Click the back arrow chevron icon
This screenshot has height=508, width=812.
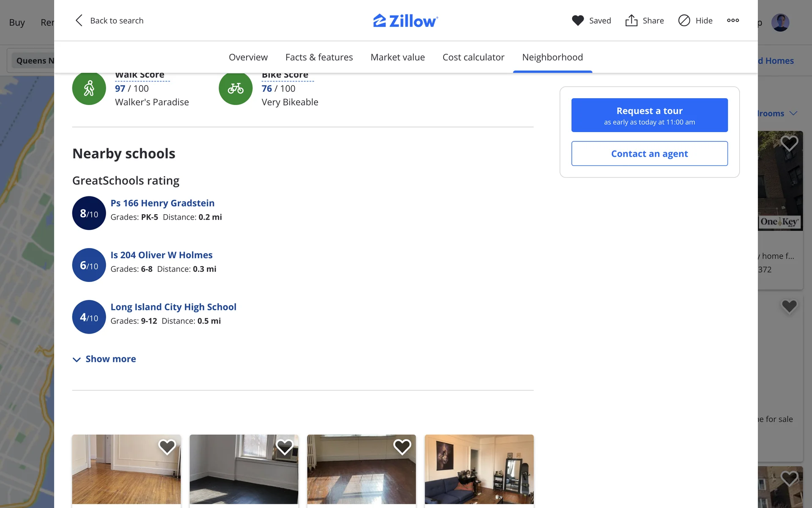[x=79, y=20]
